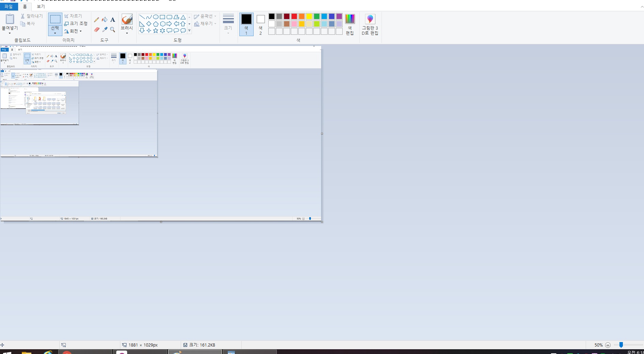
Task: Choose the Rounded rectangular callout shape
Action: 169,31
